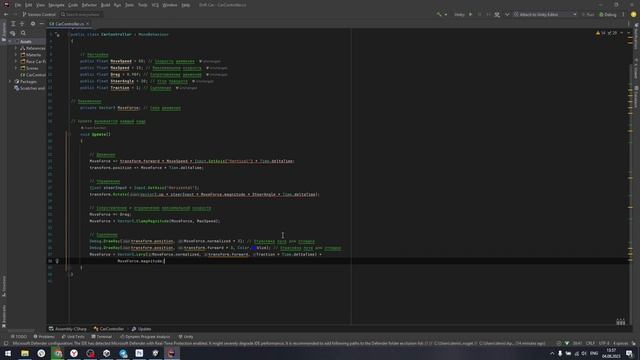Open the Unity tool window tab
Viewport: 640px width, 360px height.
click(x=186, y=337)
